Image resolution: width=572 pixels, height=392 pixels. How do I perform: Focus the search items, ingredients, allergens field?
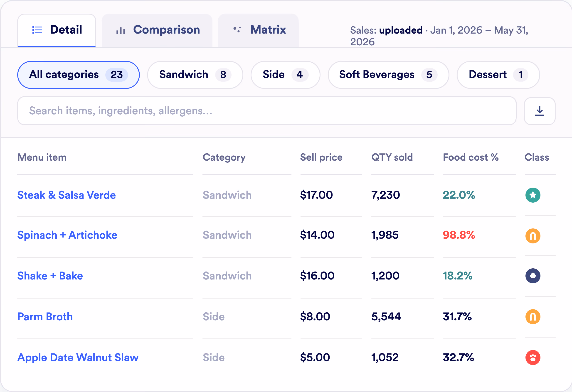267,111
